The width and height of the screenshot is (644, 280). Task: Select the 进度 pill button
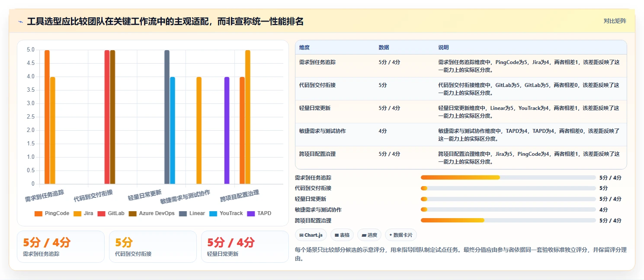click(369, 235)
